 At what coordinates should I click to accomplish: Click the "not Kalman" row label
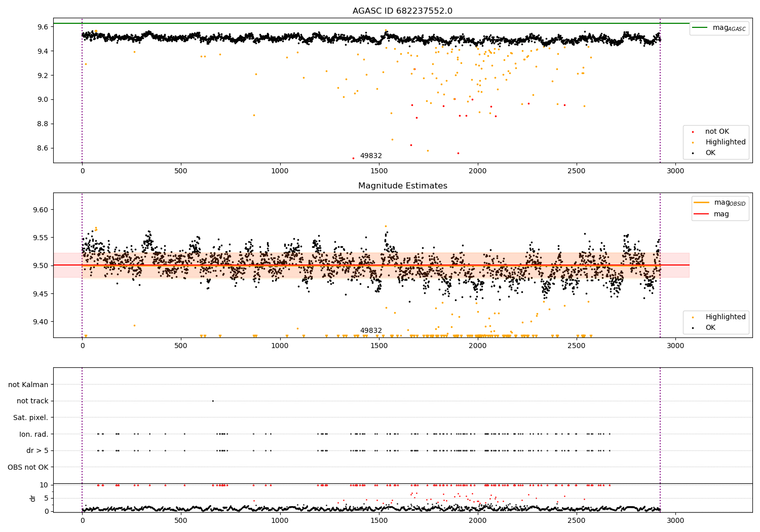(28, 385)
